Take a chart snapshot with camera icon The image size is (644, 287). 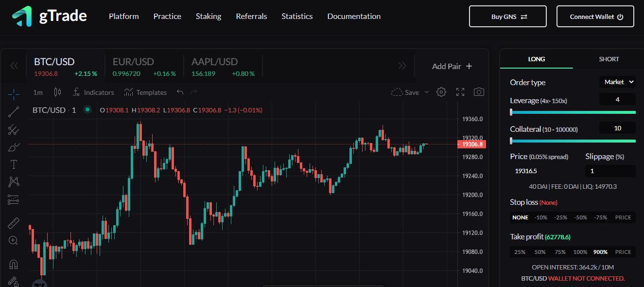point(479,92)
